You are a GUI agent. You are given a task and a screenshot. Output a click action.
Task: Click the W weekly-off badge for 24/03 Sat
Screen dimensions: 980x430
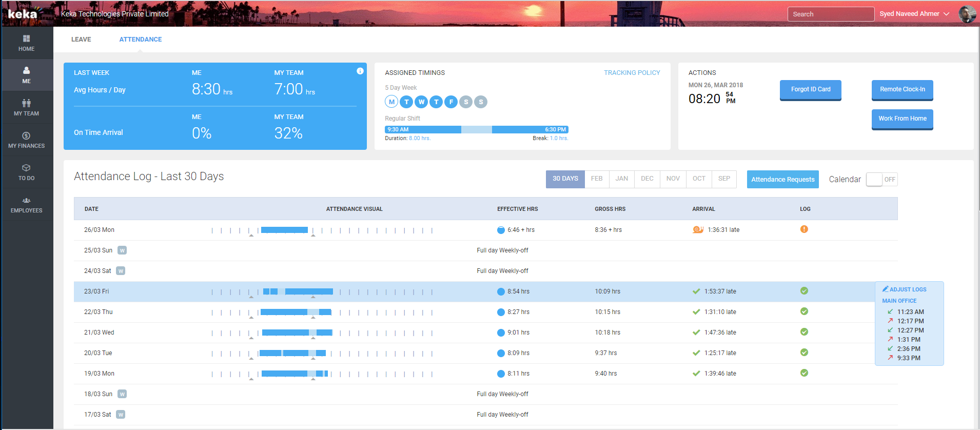[x=121, y=271]
